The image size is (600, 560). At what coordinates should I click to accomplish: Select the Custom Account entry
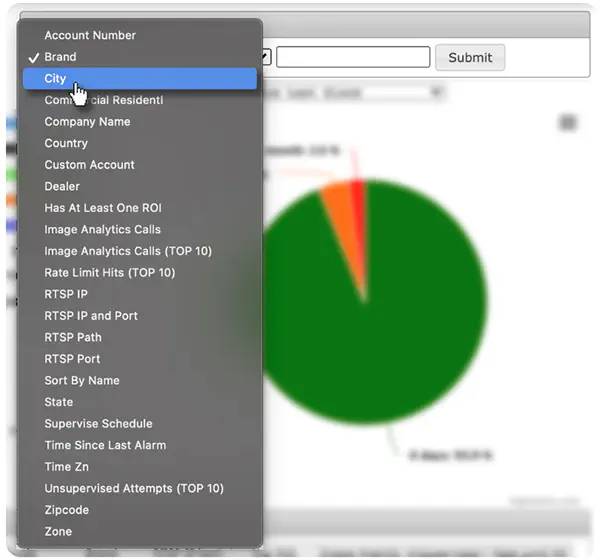coord(140,165)
